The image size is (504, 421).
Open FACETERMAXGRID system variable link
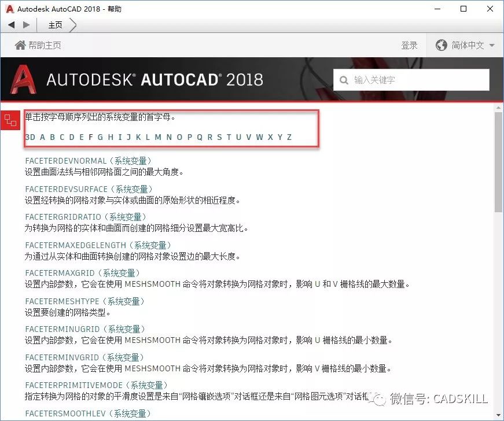point(82,273)
